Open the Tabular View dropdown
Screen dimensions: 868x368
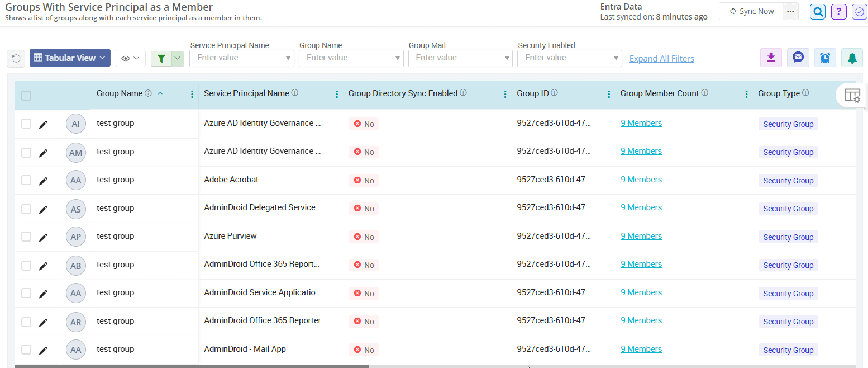pyautogui.click(x=69, y=58)
